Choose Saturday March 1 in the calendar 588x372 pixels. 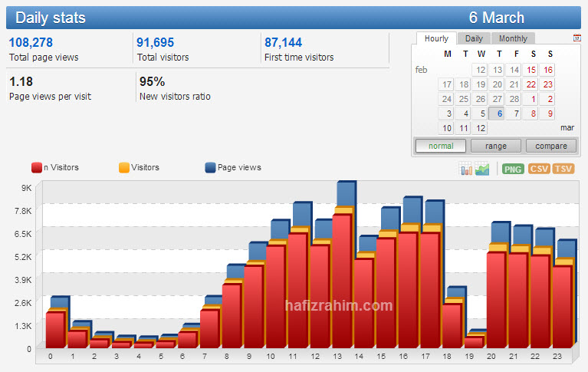pyautogui.click(x=530, y=99)
